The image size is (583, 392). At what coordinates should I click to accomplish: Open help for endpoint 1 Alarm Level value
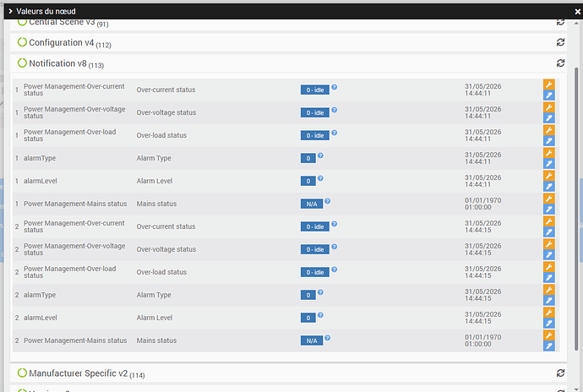click(320, 178)
